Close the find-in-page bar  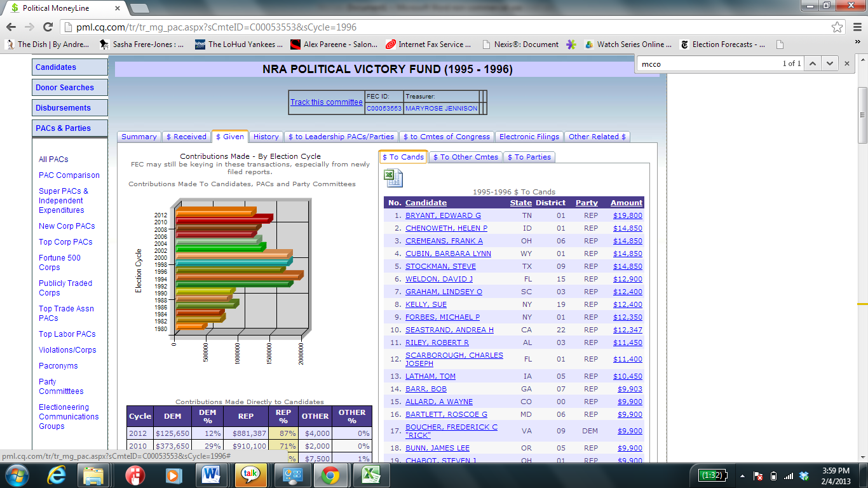click(x=846, y=64)
